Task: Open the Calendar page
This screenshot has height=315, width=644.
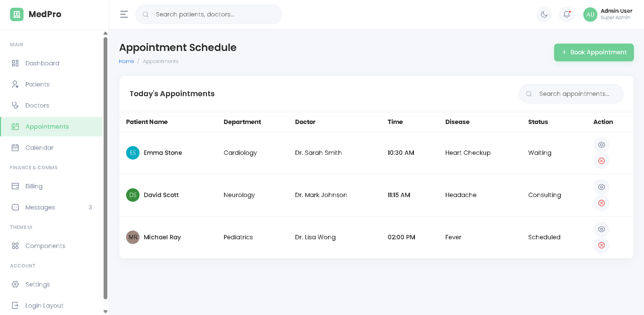Action: click(x=39, y=148)
